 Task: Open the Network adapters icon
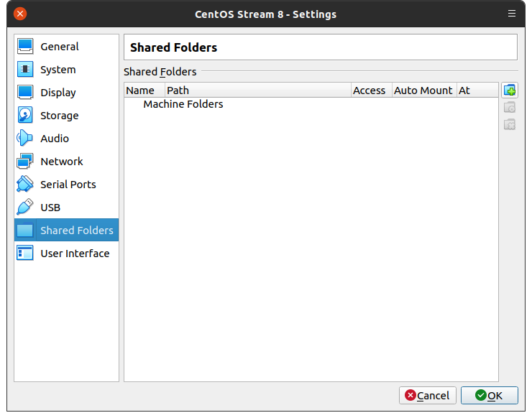pyautogui.click(x=25, y=162)
